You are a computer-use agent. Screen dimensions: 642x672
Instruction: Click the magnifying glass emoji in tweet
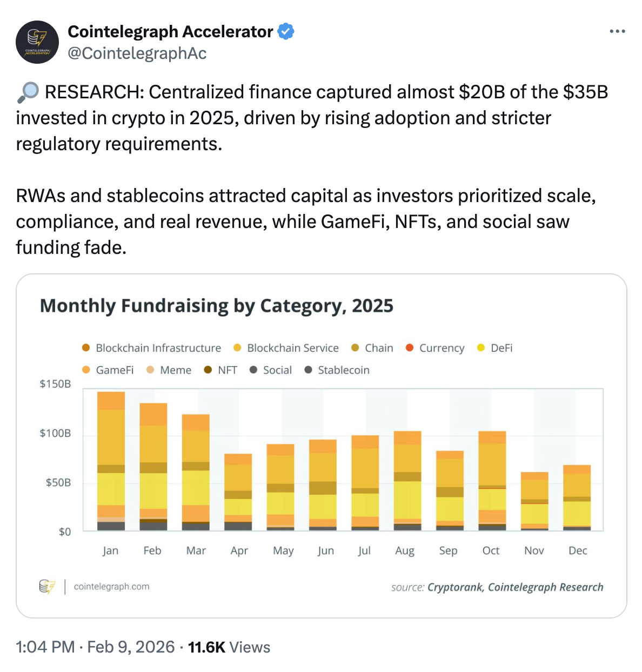coord(28,92)
